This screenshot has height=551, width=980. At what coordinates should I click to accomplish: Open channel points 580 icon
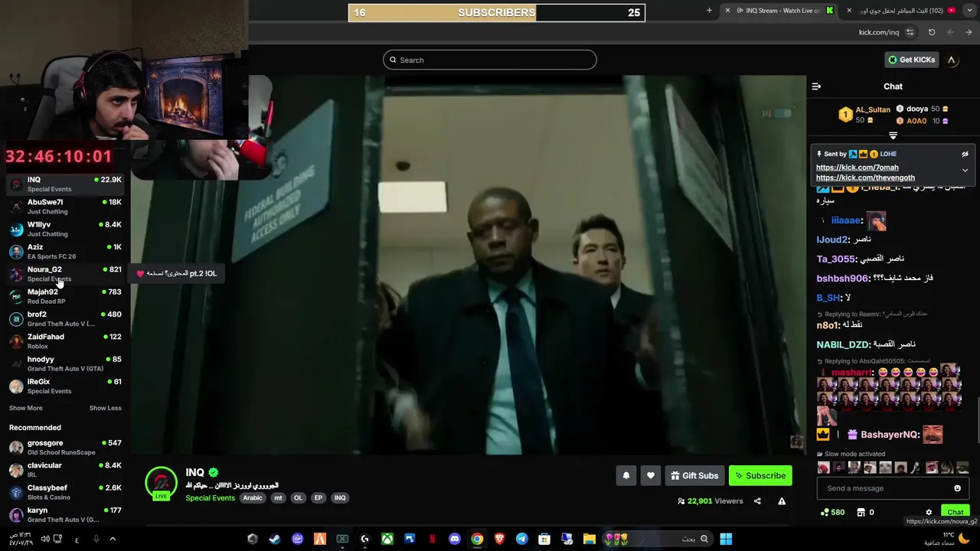click(832, 512)
